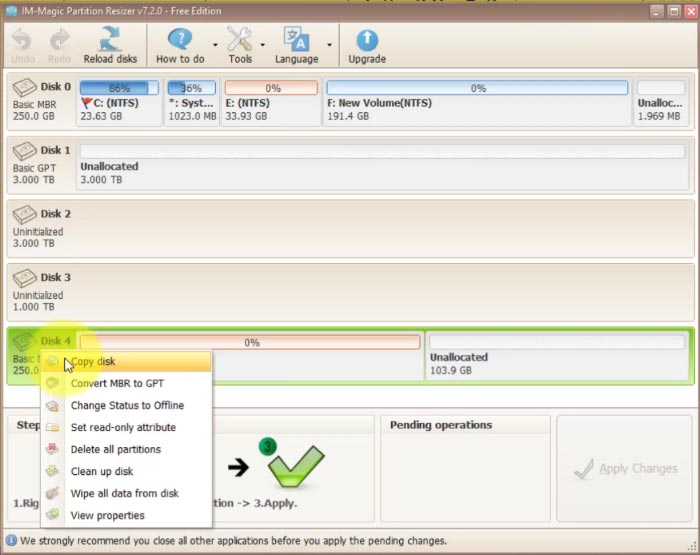Open the Language toolbar icon
The height and width of the screenshot is (555, 700).
[296, 39]
